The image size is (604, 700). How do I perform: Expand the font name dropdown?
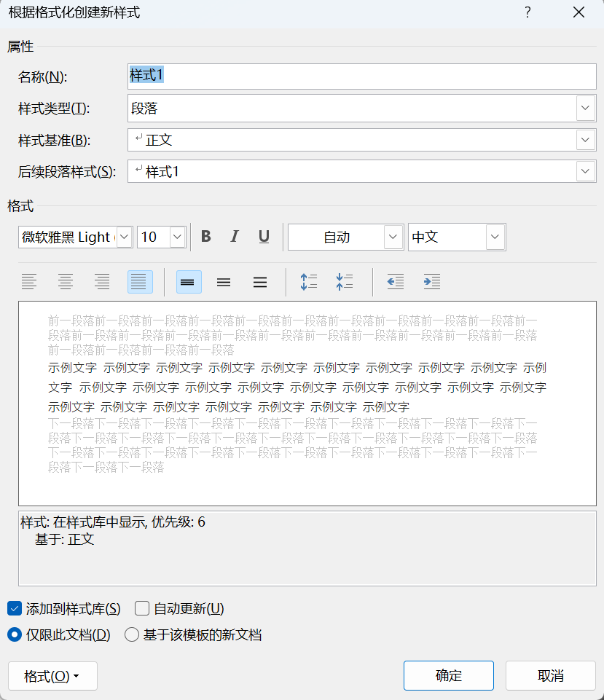(125, 237)
